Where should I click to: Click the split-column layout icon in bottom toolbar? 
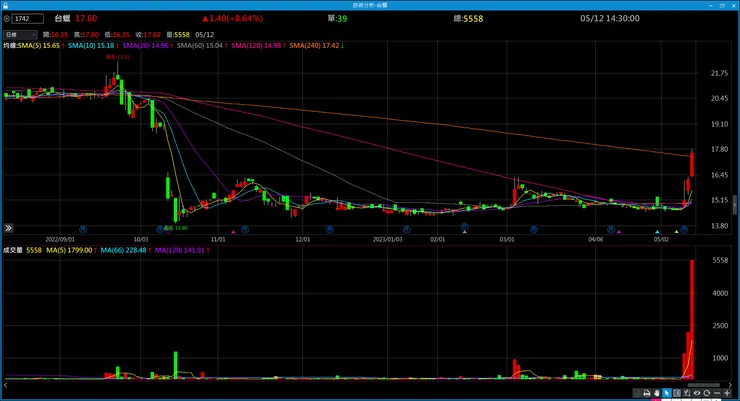click(677, 393)
